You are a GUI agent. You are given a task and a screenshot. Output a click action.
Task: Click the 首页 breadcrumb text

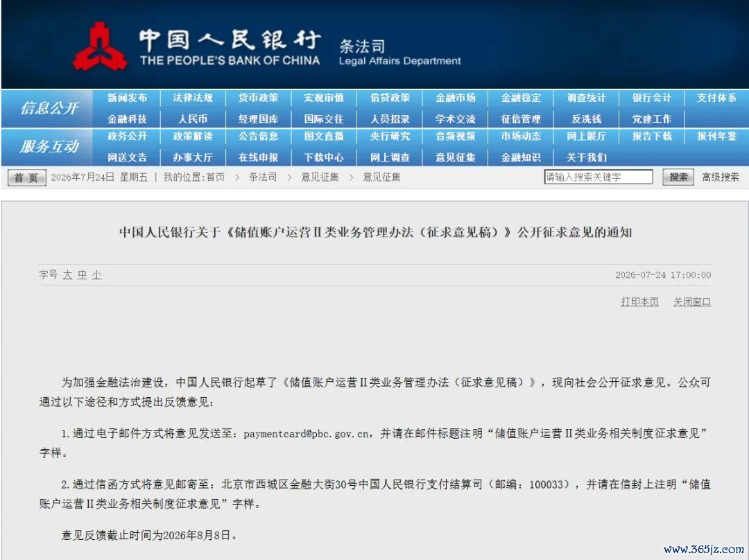[216, 177]
